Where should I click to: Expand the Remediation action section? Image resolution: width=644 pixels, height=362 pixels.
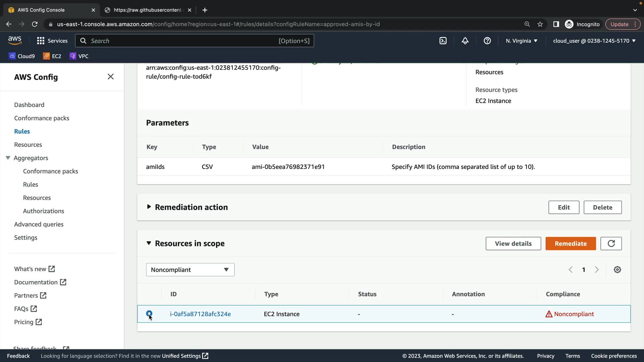point(149,207)
